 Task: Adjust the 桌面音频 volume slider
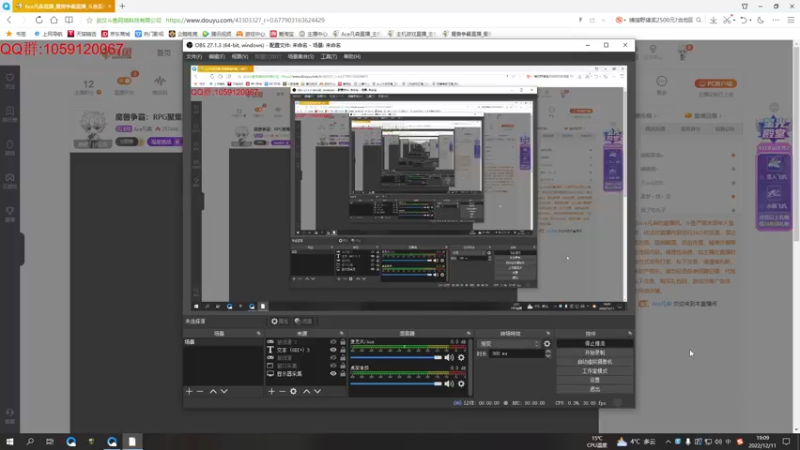(396, 384)
